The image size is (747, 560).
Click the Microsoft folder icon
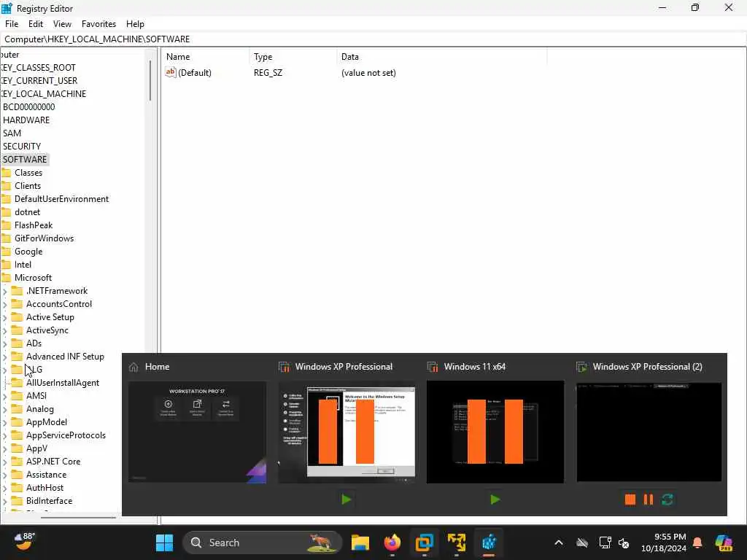(x=6, y=278)
